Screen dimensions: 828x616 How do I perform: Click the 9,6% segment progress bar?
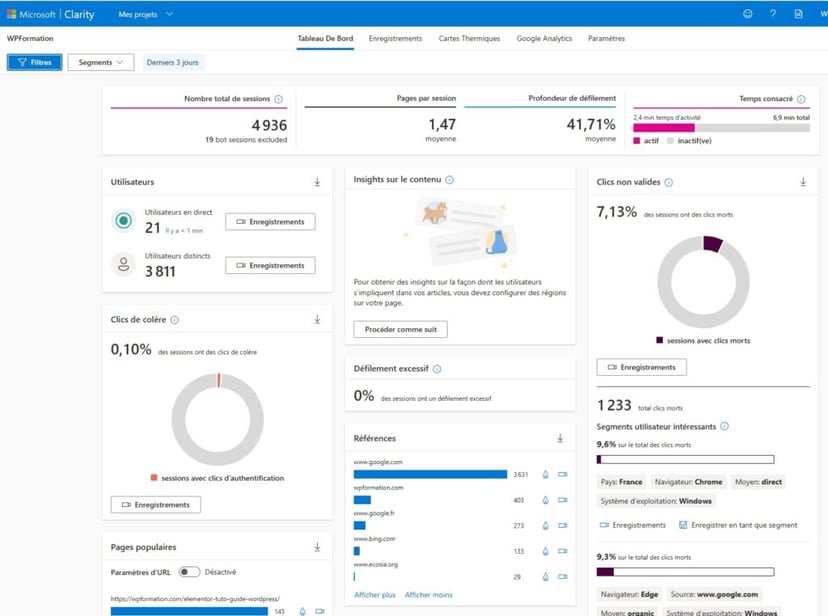[686, 458]
